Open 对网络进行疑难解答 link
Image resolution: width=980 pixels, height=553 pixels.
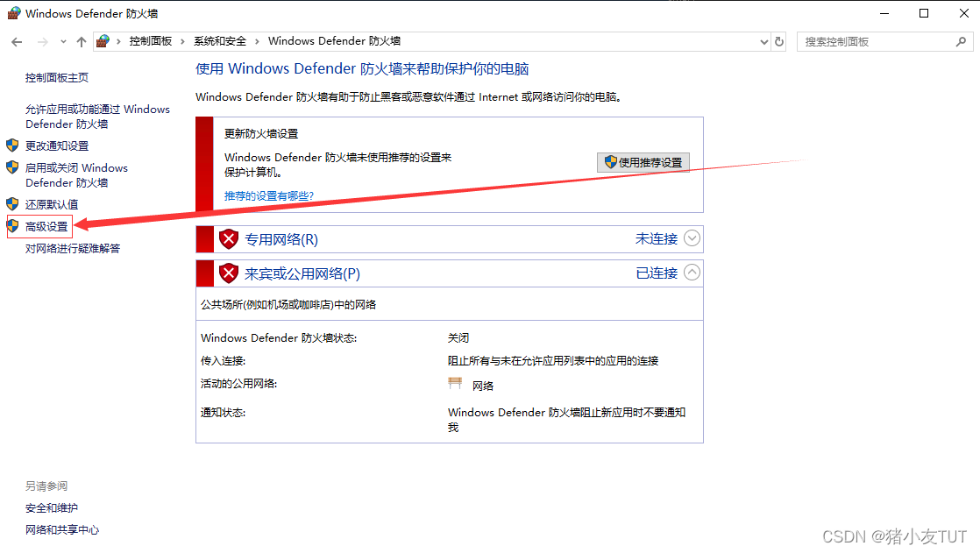coord(73,249)
